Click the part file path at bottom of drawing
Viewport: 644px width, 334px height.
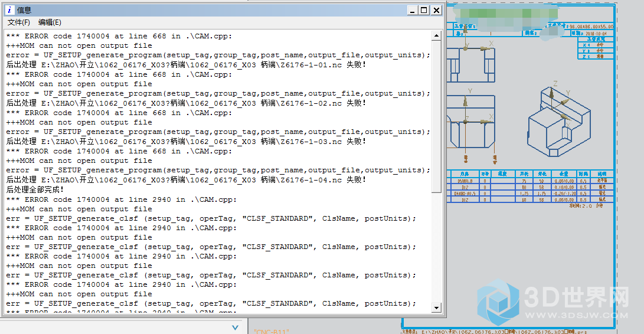pos(495,332)
